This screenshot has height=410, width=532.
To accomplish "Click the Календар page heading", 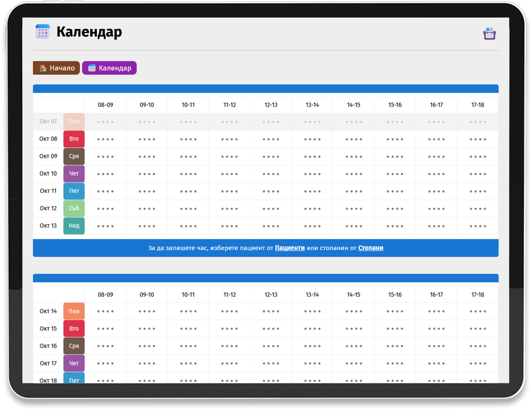I will tap(89, 32).
